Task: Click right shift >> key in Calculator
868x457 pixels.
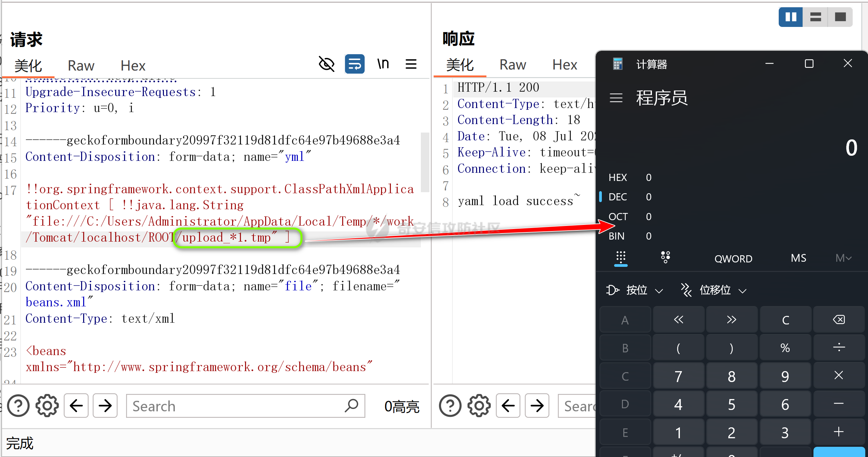Action: (x=732, y=319)
